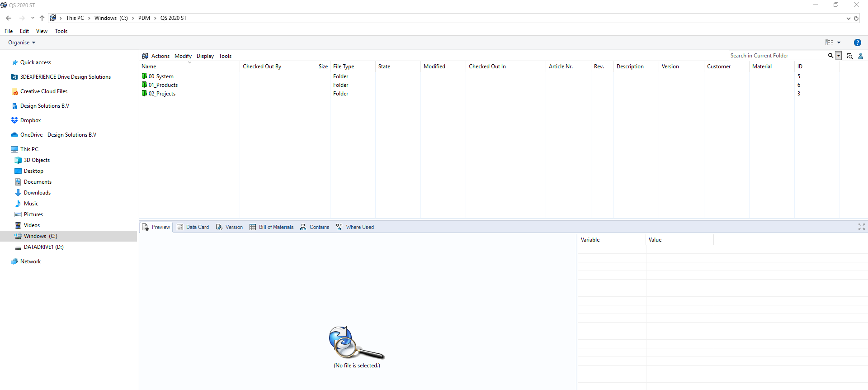This screenshot has width=868, height=390.
Task: Open the Tools menu in PDM toolbar
Action: (x=225, y=56)
